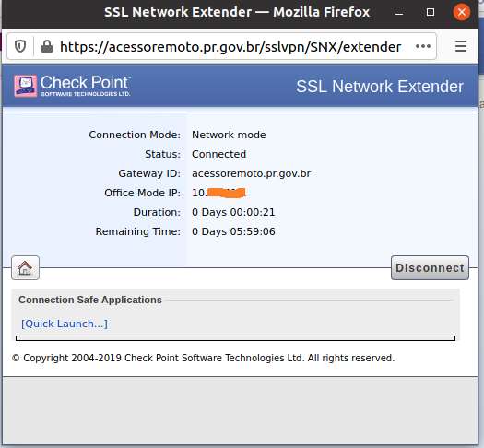The height and width of the screenshot is (448, 484).
Task: Open the Quick Launch link
Action: (x=65, y=324)
